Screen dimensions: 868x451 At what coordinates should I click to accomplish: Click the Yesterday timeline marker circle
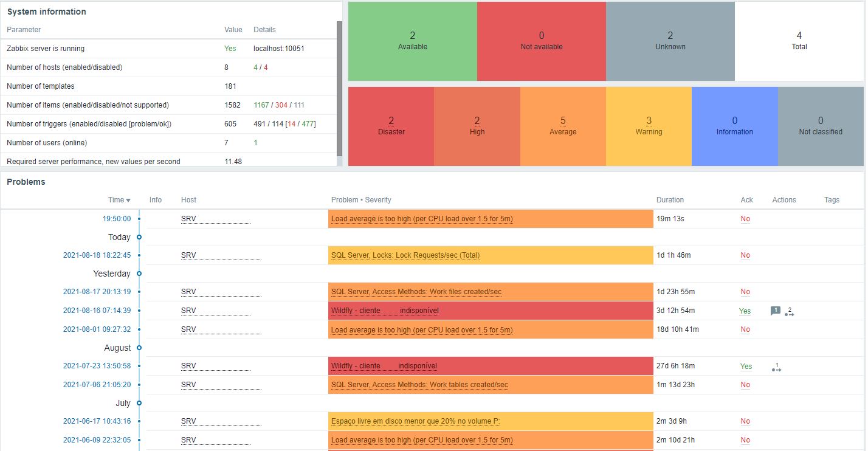pos(139,274)
